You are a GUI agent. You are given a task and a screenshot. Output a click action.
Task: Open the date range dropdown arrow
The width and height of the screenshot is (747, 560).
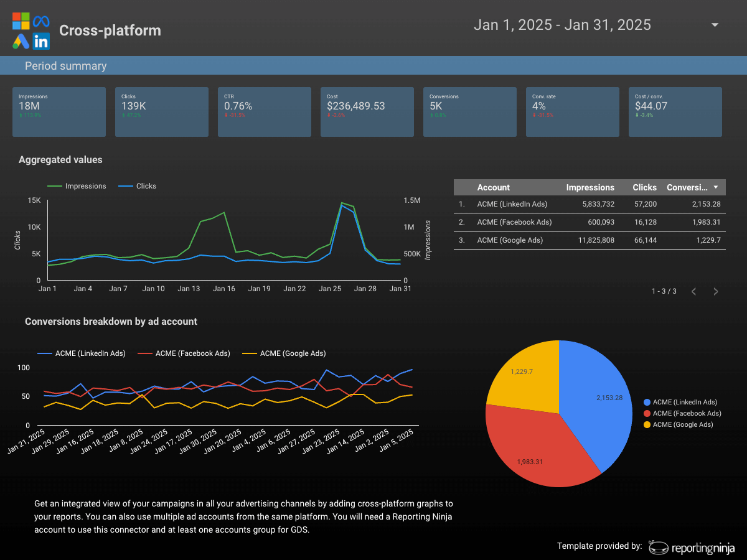tap(715, 25)
